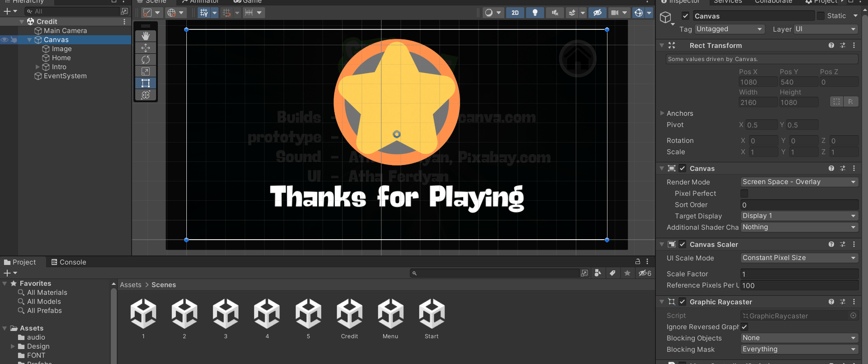Image resolution: width=868 pixels, height=364 pixels.
Task: Select the Move tool
Action: click(146, 47)
